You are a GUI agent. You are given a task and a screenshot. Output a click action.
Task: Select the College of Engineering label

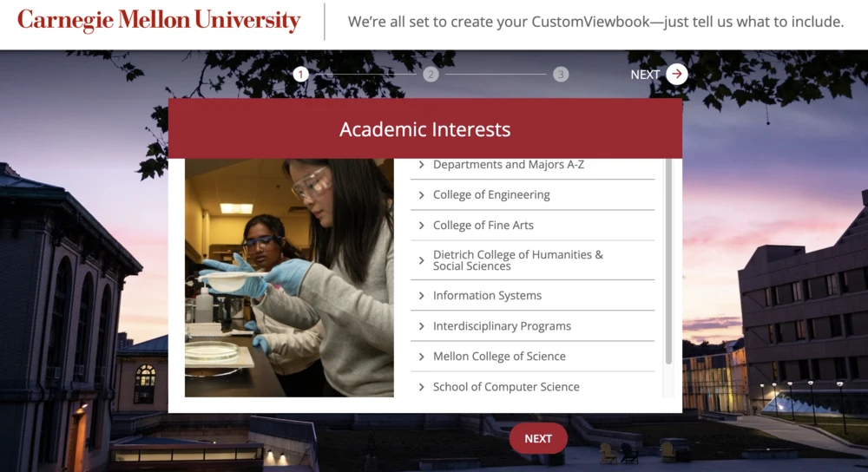point(491,194)
